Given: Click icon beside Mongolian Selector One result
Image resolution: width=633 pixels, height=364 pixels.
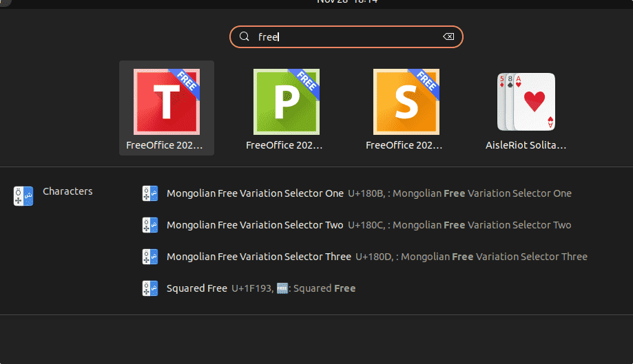Looking at the screenshot, I should coord(149,193).
